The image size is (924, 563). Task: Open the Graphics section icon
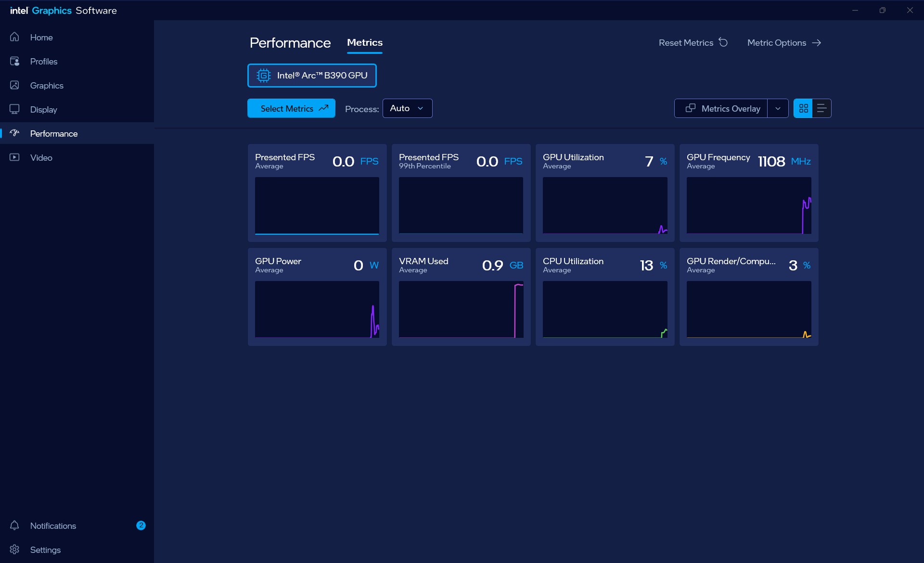[14, 85]
